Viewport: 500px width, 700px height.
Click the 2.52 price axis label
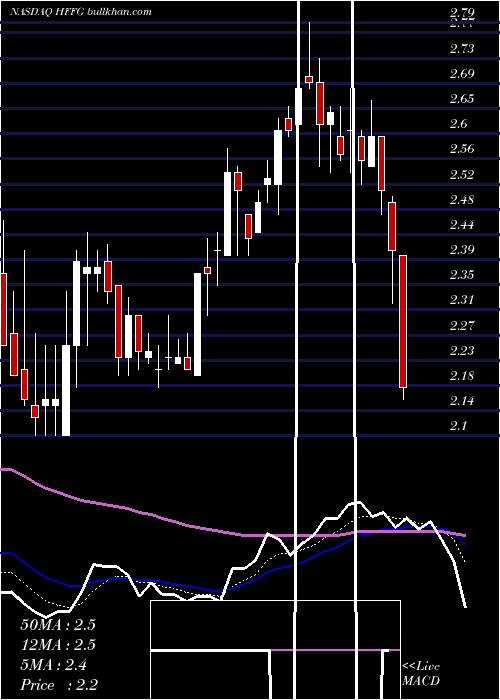462,174
